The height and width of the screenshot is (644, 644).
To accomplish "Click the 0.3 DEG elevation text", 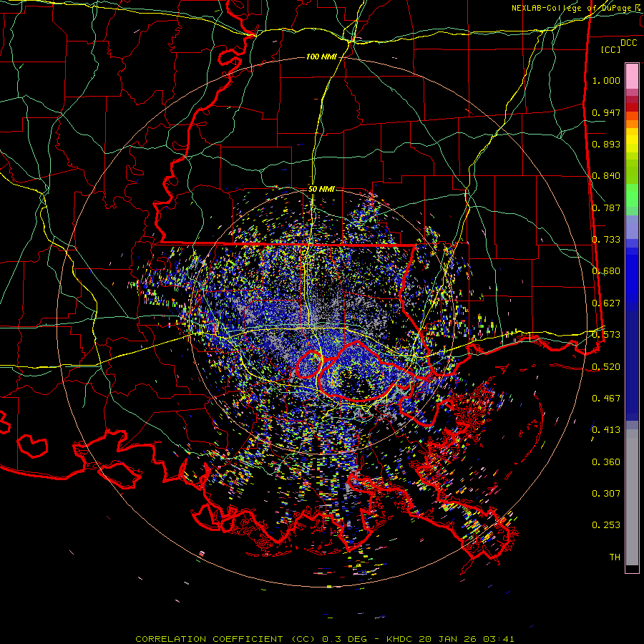I will pos(345,639).
